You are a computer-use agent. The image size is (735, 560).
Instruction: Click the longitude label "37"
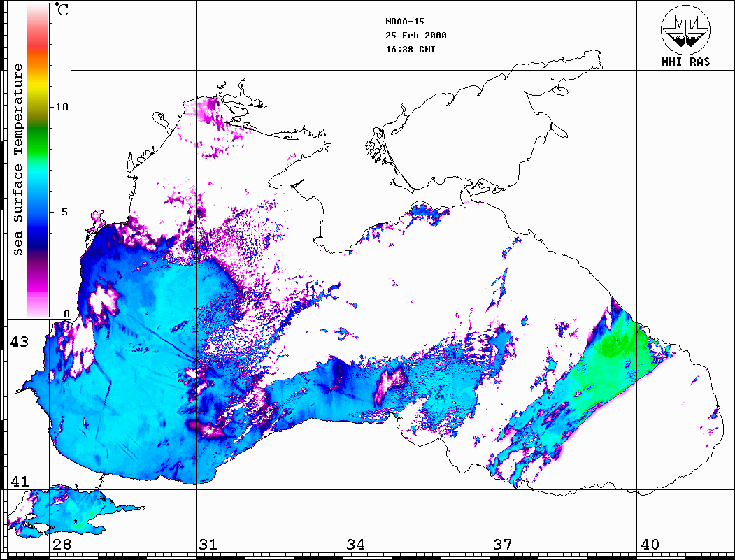503,545
